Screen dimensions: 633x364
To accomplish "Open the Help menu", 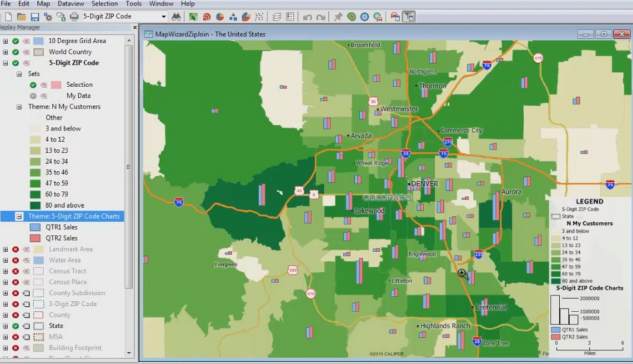I will pyautogui.click(x=188, y=4).
